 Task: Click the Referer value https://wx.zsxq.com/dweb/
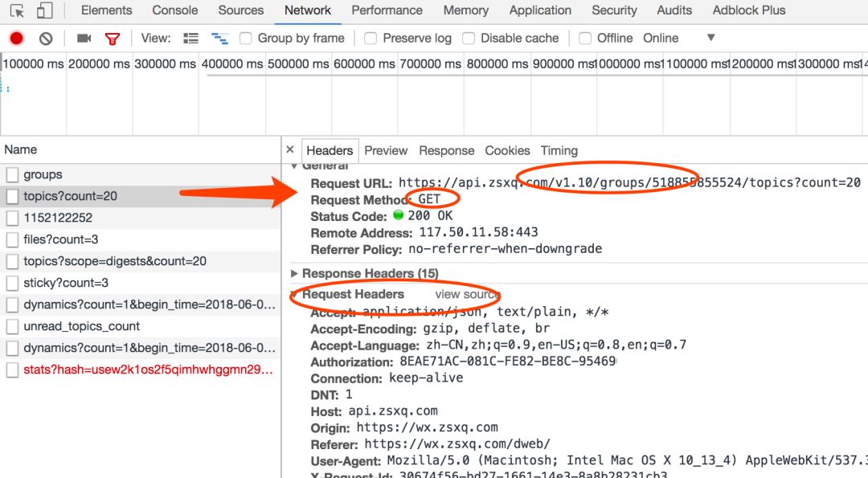pos(457,444)
